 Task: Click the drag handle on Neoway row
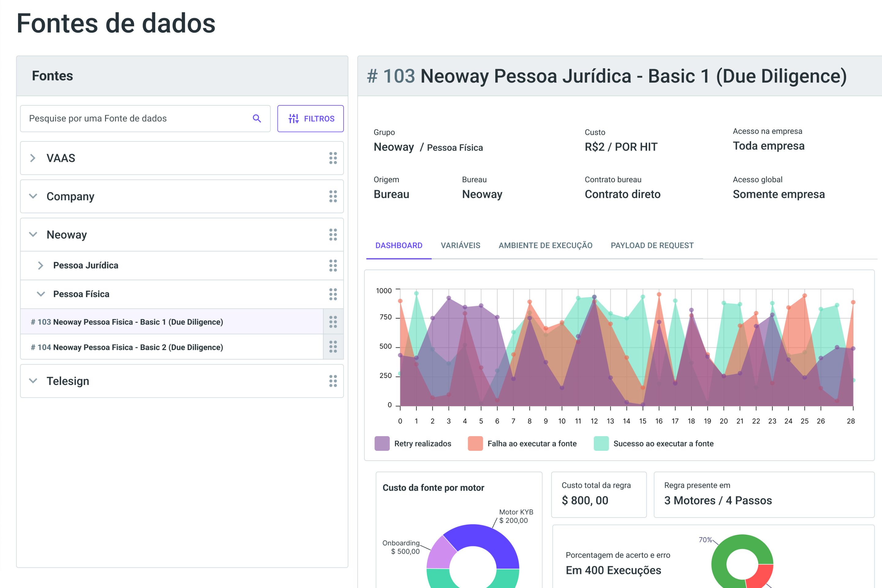(x=333, y=234)
